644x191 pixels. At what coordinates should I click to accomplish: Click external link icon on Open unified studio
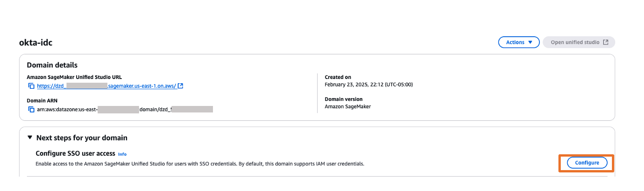[x=605, y=42]
